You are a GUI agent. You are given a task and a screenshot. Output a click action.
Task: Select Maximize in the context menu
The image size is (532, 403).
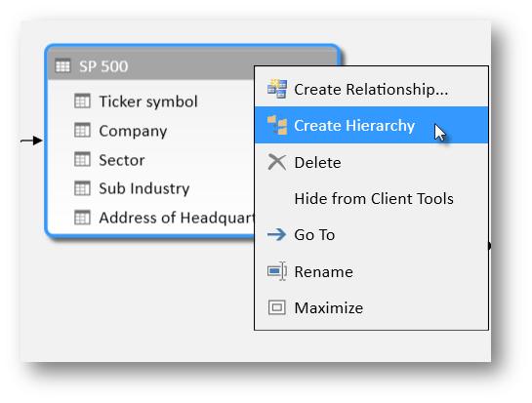click(x=371, y=308)
